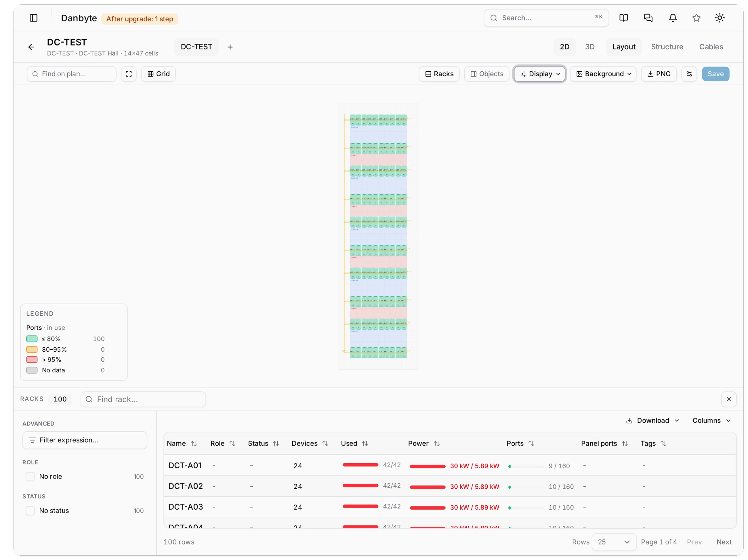
Task: Click the red > 95% legend swatch
Action: pos(32,359)
